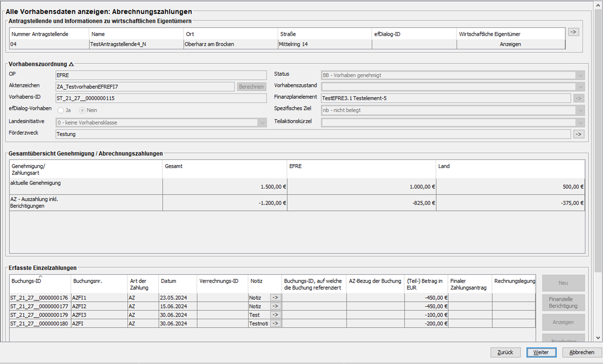This screenshot has height=364, width=603.
Task: Click Verrechnungs-ID column header
Action: point(222,284)
